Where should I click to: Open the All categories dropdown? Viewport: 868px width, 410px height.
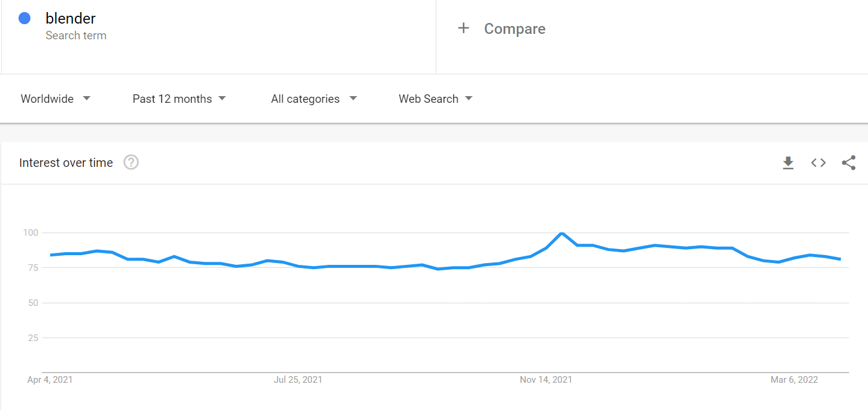pyautogui.click(x=314, y=99)
